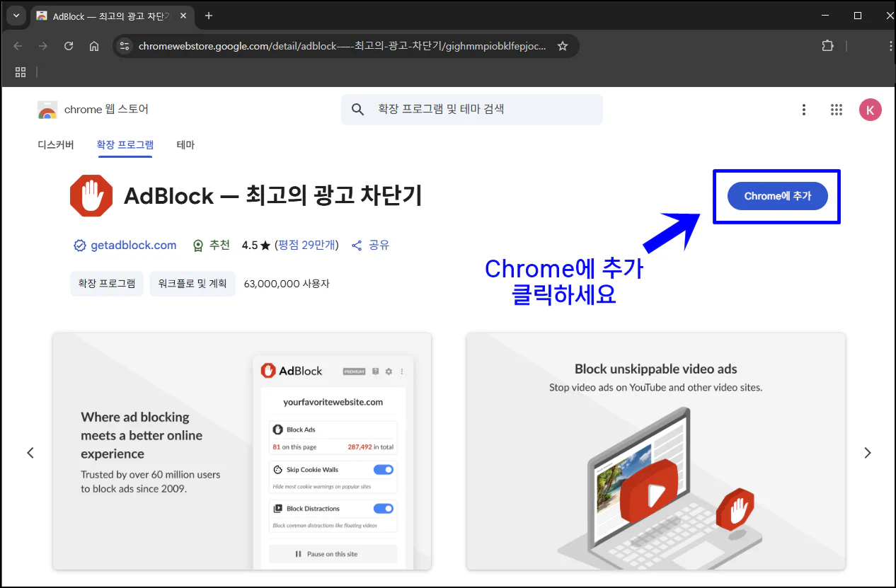Image resolution: width=896 pixels, height=588 pixels.
Task: Go back with browser back arrow
Action: pyautogui.click(x=18, y=46)
